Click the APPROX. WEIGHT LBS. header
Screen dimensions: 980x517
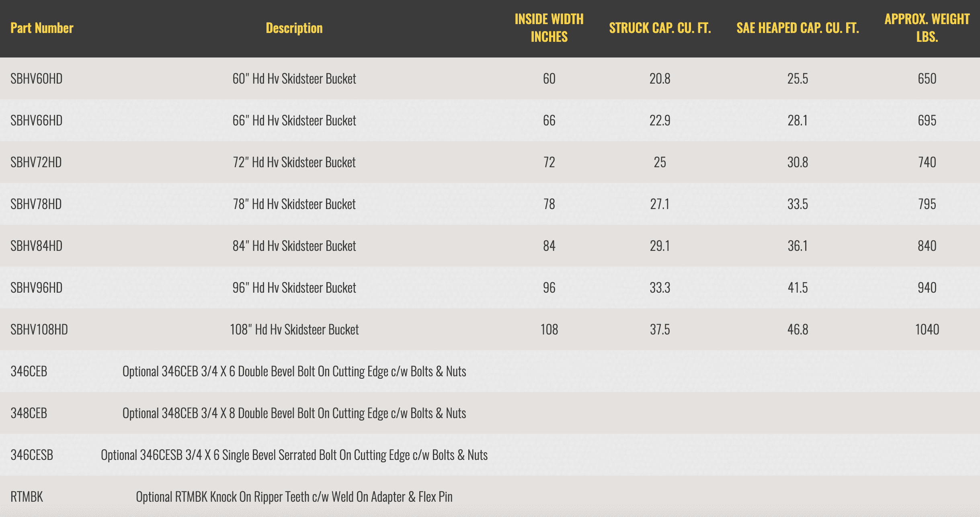927,28
